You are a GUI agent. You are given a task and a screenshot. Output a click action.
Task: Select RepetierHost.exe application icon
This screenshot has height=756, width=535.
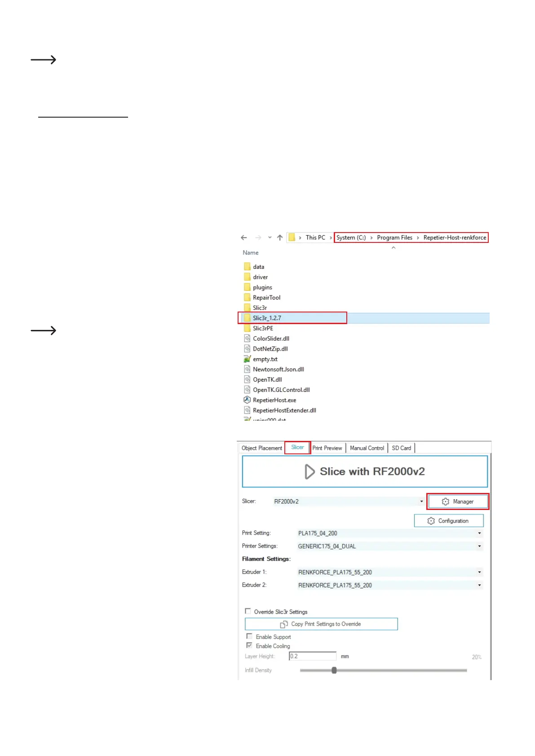[x=247, y=400]
